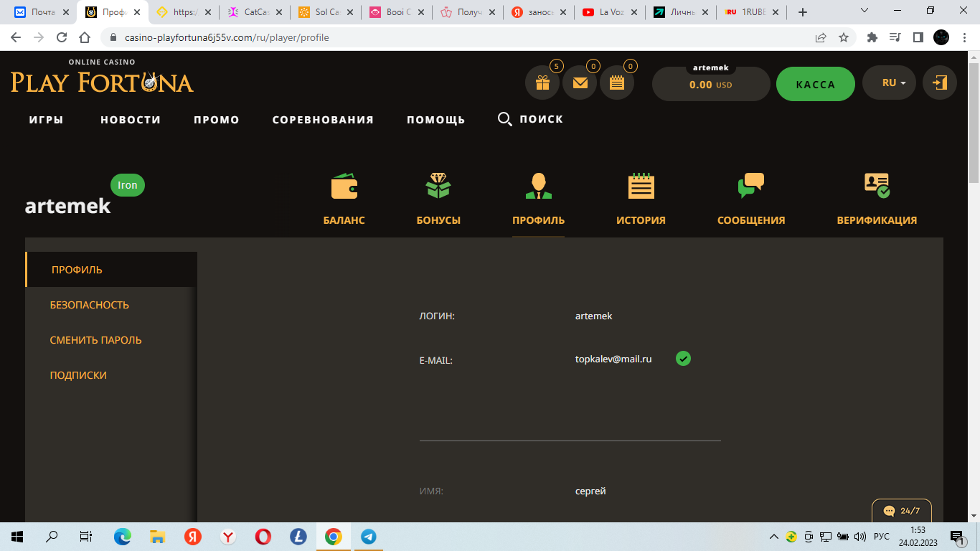The width and height of the screenshot is (980, 551).
Task: Click the green Касса button
Action: tap(815, 85)
